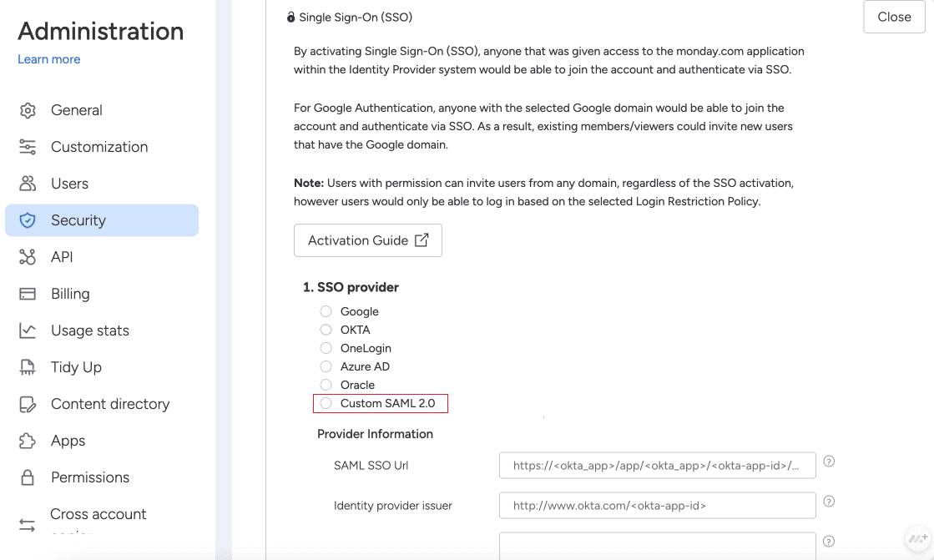Open the Activation Guide

pyautogui.click(x=367, y=240)
